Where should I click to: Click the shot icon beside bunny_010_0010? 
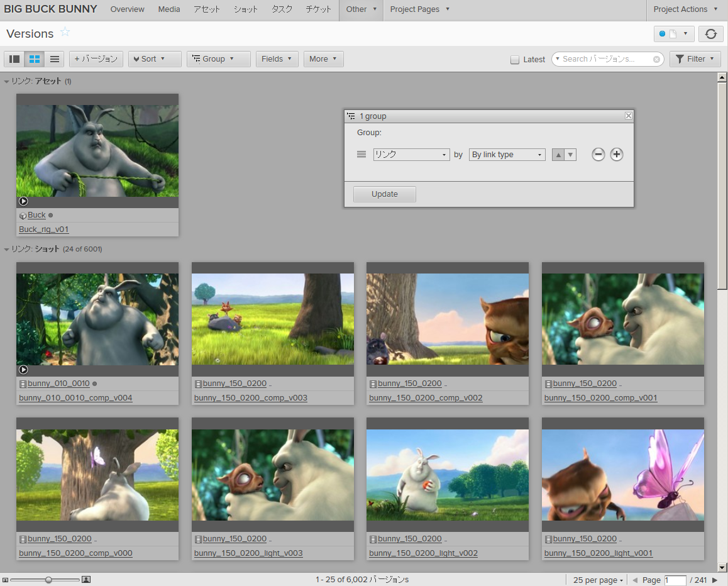pos(23,384)
